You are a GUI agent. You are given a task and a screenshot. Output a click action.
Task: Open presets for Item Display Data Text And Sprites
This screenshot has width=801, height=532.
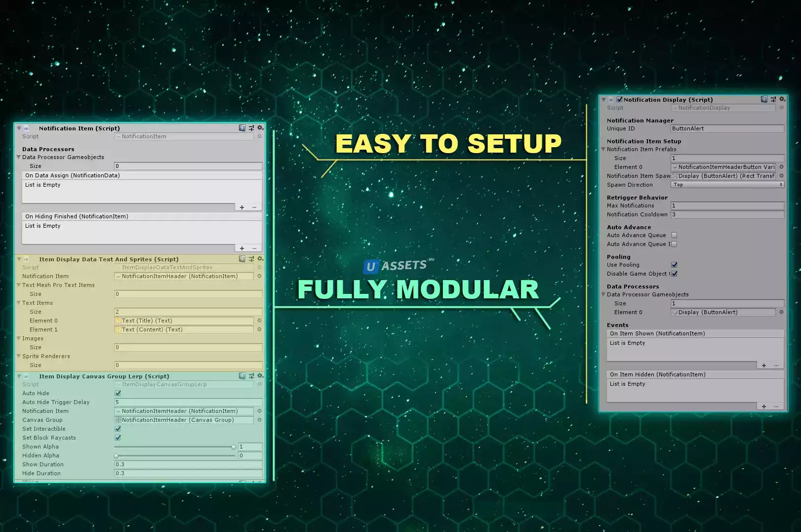point(251,259)
